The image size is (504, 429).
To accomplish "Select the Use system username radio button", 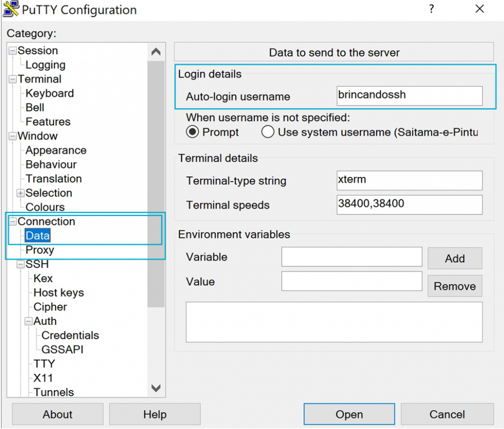I will 268,132.
